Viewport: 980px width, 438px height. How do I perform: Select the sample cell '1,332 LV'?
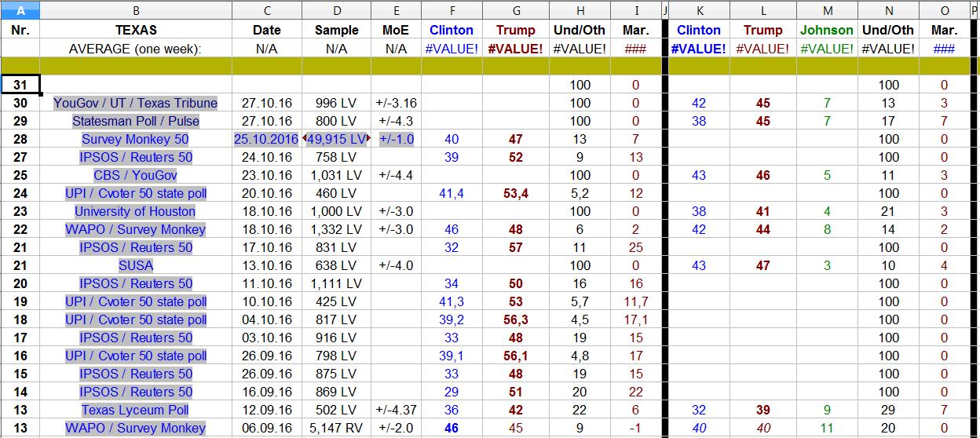click(x=337, y=229)
